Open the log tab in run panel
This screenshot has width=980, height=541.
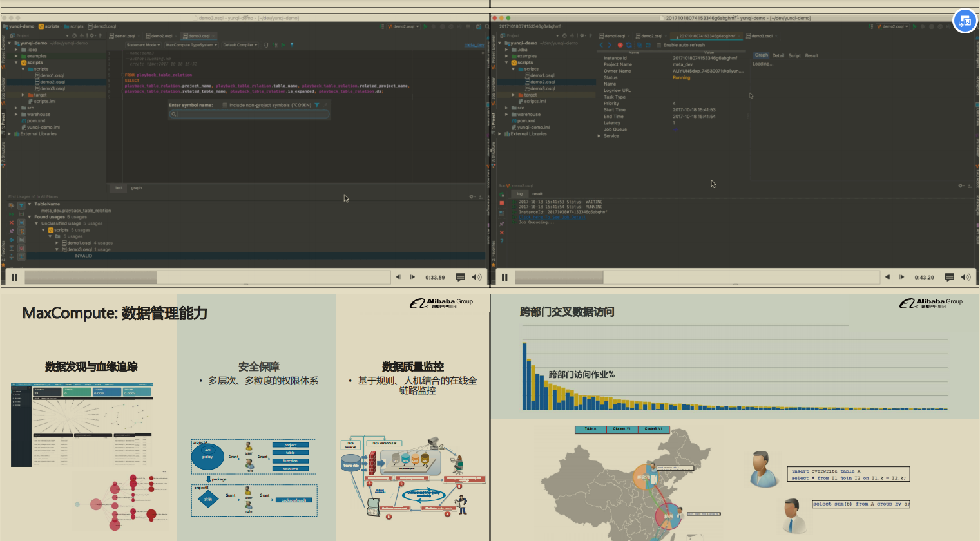521,194
